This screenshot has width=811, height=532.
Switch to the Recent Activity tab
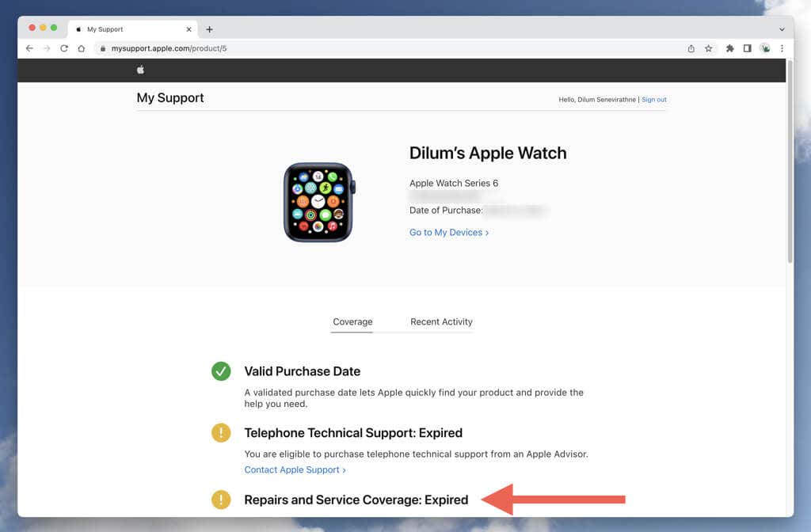pyautogui.click(x=441, y=321)
